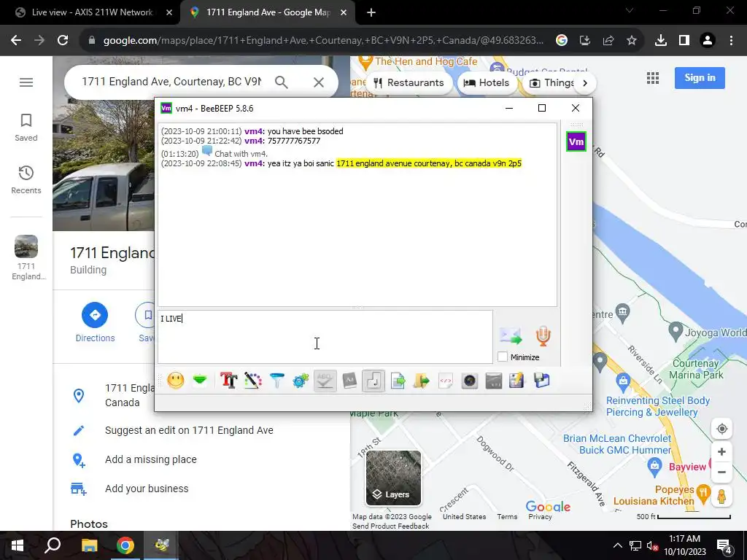The image size is (747, 560).
Task: Click the message 'you have bee bsoded'
Action: [x=305, y=131]
